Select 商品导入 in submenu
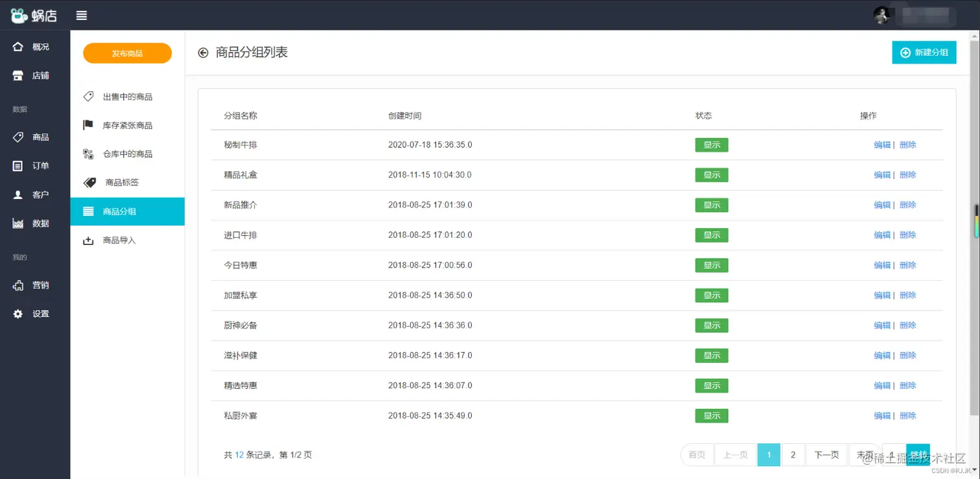Viewport: 980px width, 479px height. click(128, 240)
